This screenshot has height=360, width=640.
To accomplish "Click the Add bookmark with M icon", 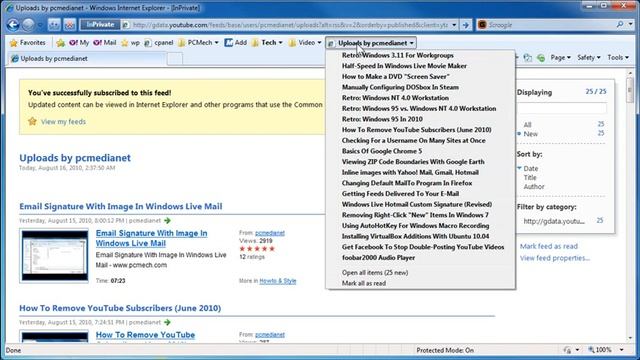I will tap(236, 42).
